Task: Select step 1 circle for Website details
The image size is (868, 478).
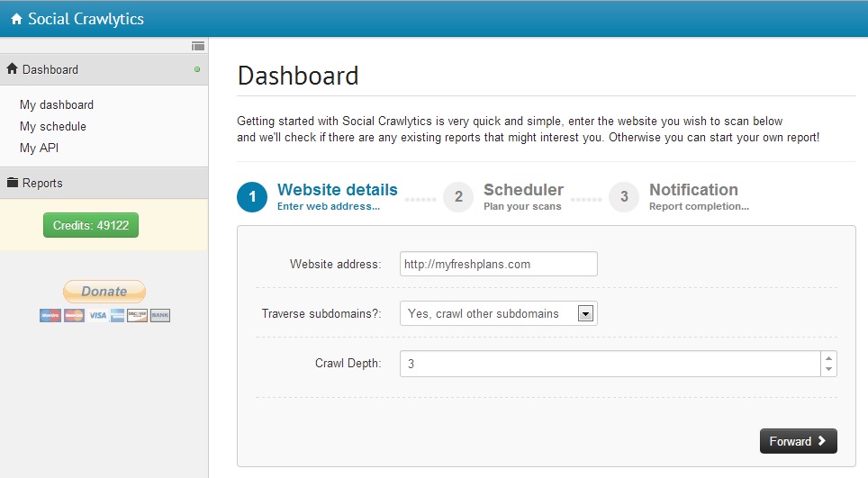Action: point(252,197)
